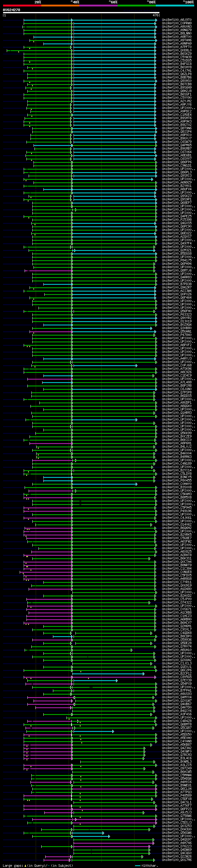Open hit UniRef100_Q86FP6

pos(177,162)
